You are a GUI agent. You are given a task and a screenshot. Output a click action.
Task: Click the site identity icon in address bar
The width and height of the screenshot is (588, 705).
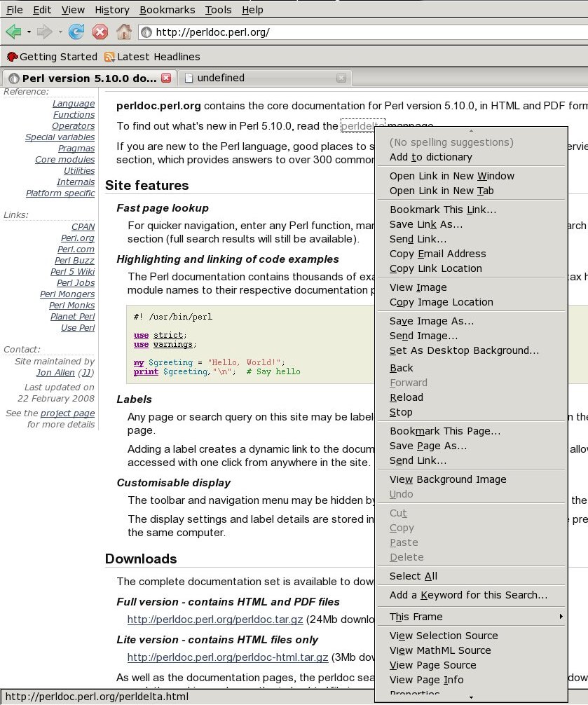(146, 32)
